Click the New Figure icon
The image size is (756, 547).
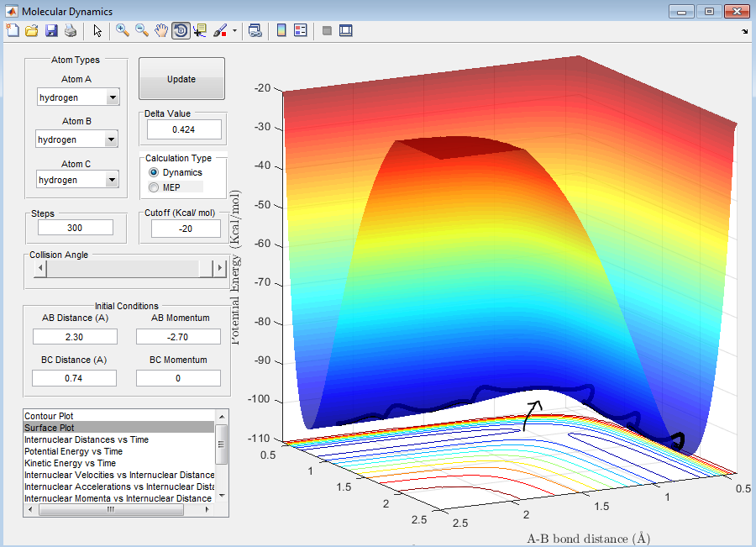click(12, 31)
